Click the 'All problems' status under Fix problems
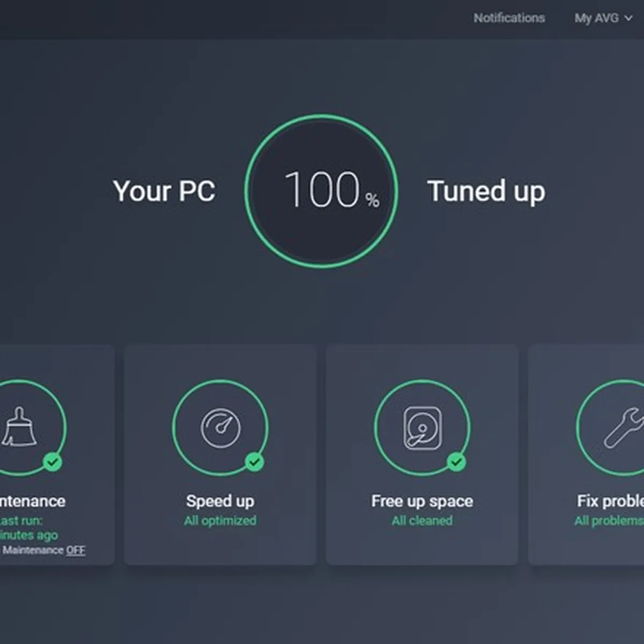This screenshot has width=644, height=644. [x=609, y=521]
